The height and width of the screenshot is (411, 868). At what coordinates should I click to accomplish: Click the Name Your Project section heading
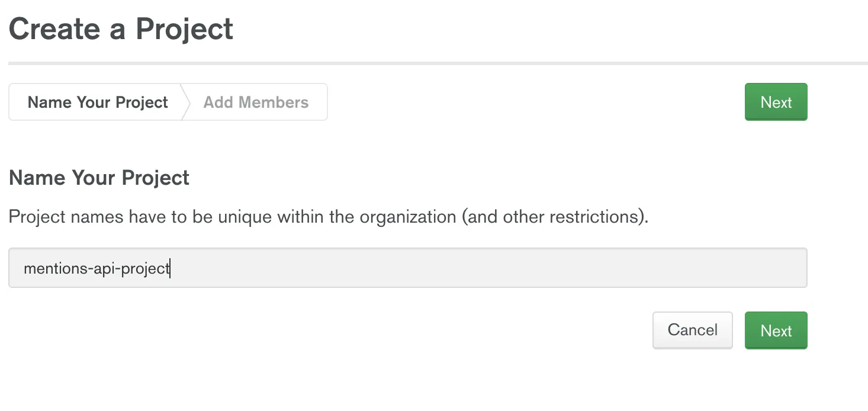point(99,178)
